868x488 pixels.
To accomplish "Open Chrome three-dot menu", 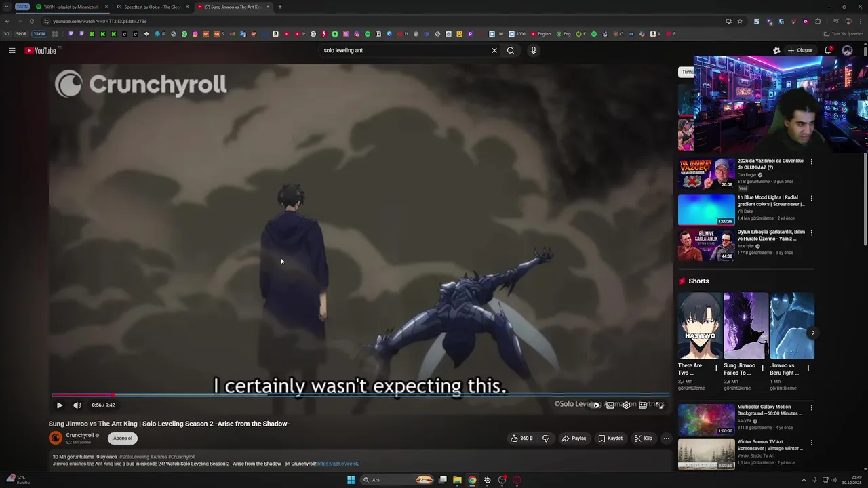I will pyautogui.click(x=861, y=21).
